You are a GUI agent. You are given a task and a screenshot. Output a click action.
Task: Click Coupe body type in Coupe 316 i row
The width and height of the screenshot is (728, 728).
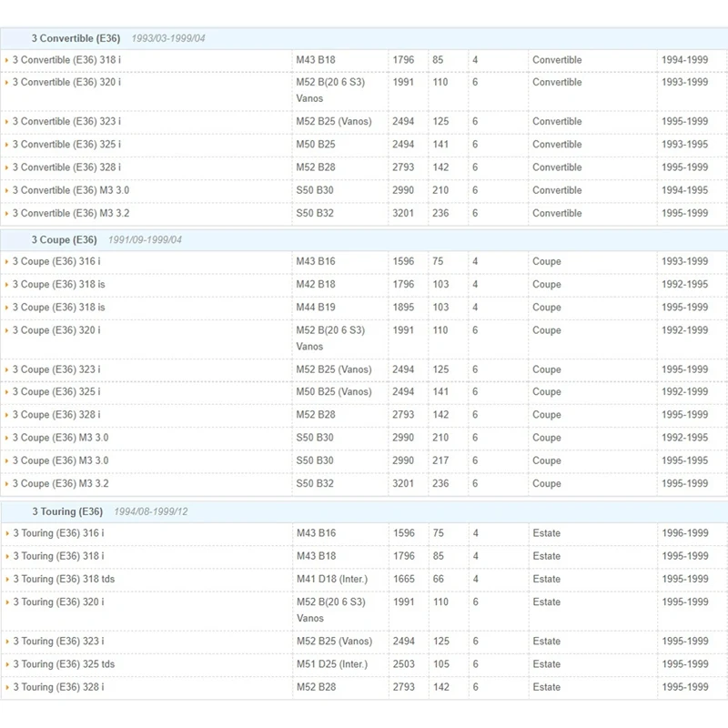[x=547, y=261]
